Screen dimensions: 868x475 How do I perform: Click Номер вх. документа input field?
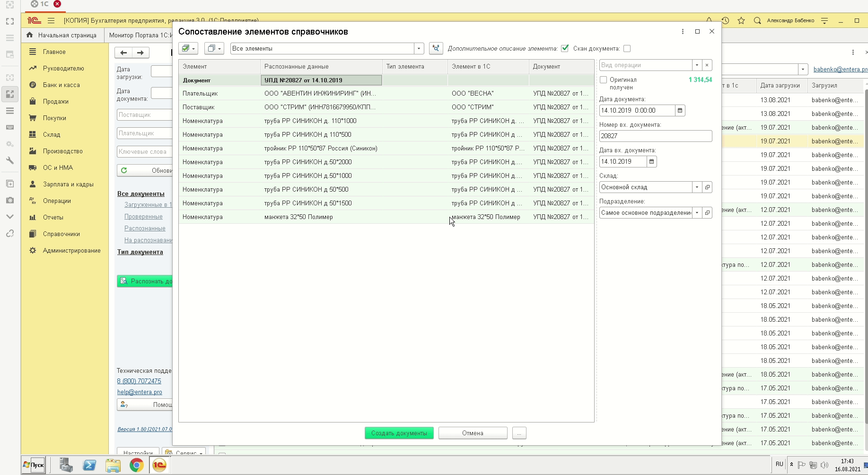pos(655,136)
